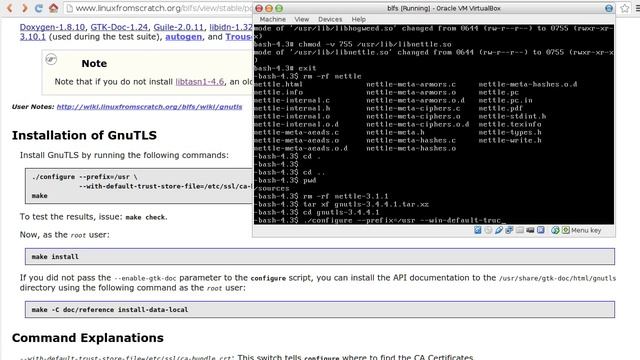The image size is (640, 360).
Task: Click the page icon in the address bar
Action: pos(69,8)
